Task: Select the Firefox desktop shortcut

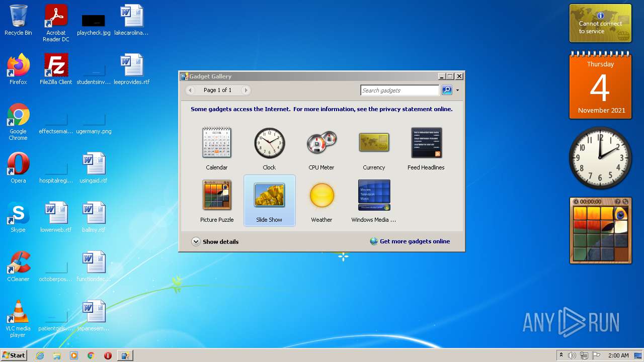Action: click(18, 69)
